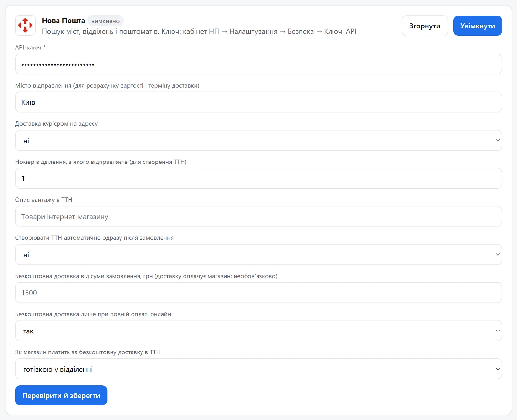Click the Опис вантажу в ТТН field
This screenshot has height=420, width=517.
coord(258,216)
